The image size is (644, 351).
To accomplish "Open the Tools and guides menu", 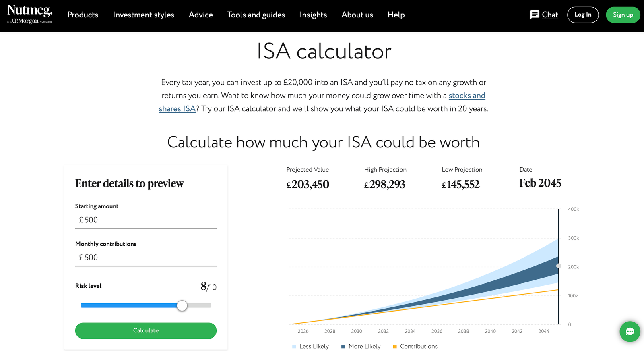I will 256,15.
